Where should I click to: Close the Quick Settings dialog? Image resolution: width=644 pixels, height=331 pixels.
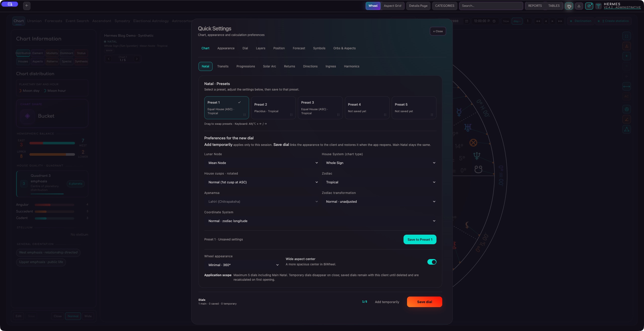(438, 31)
